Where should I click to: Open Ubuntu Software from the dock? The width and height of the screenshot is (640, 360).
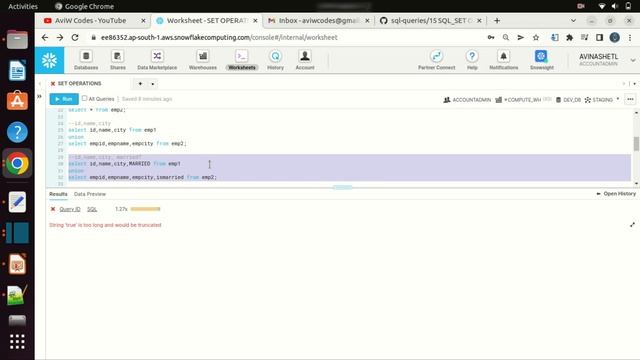click(x=17, y=100)
